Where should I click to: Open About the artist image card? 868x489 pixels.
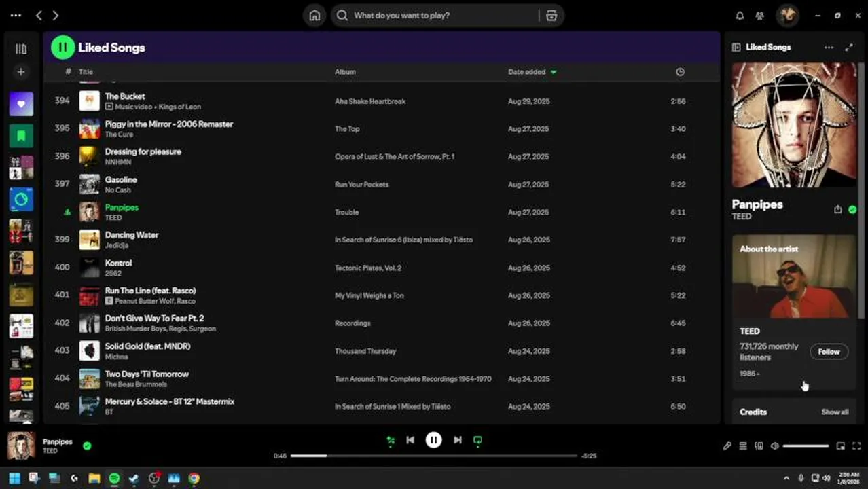click(x=794, y=276)
